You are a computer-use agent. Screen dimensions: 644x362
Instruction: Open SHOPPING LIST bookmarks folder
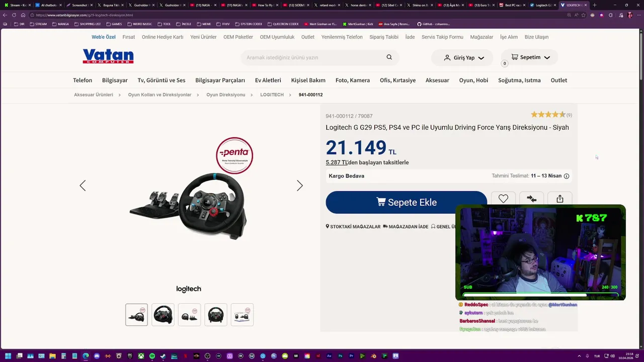pyautogui.click(x=87, y=24)
